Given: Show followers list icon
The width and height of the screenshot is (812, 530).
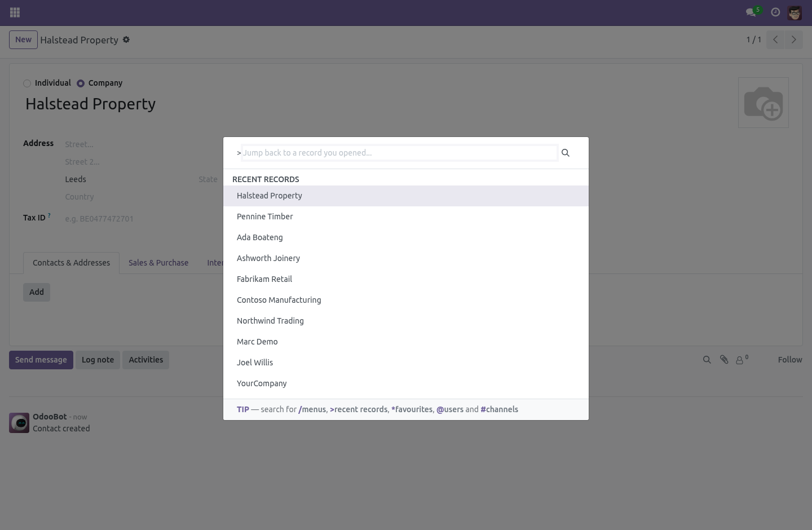Looking at the screenshot, I should (742, 359).
